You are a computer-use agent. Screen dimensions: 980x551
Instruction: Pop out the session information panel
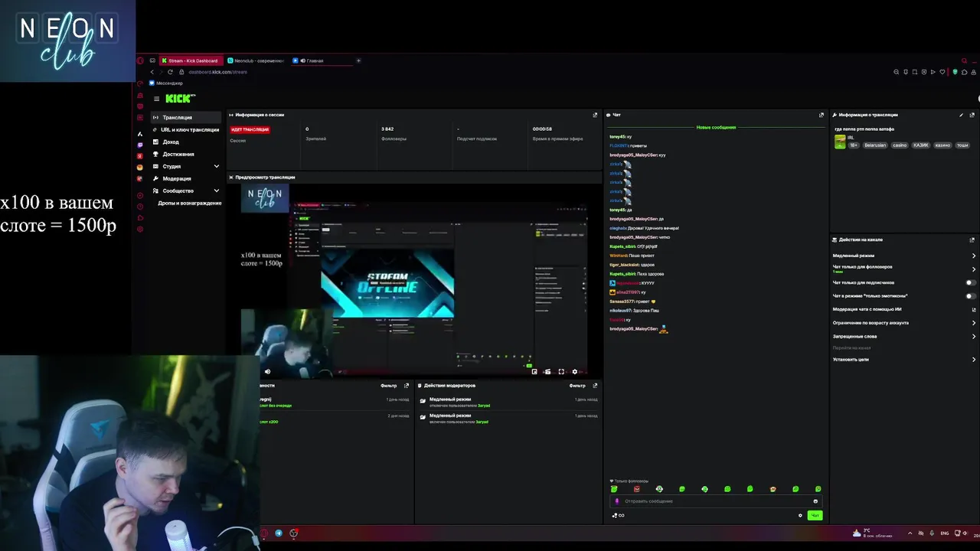tap(595, 115)
